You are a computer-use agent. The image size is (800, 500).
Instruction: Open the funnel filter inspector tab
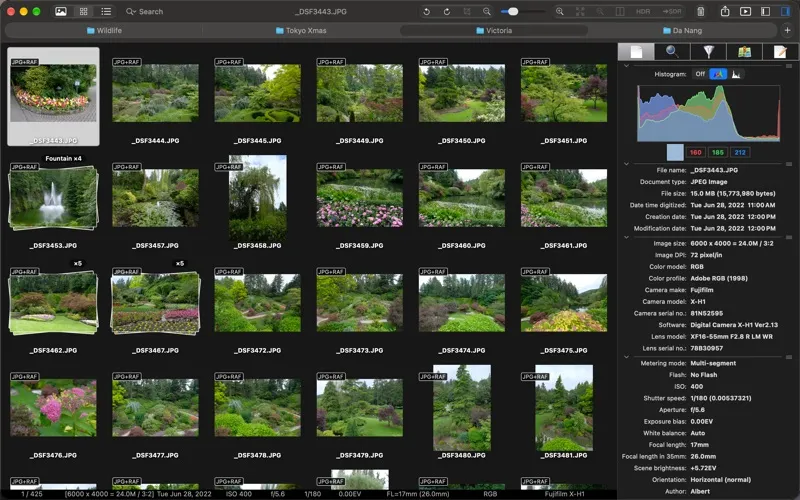(708, 52)
